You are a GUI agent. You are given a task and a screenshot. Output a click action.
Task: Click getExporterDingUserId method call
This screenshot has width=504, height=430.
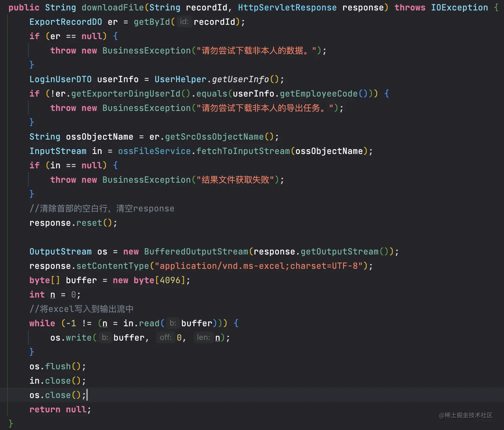(x=126, y=93)
